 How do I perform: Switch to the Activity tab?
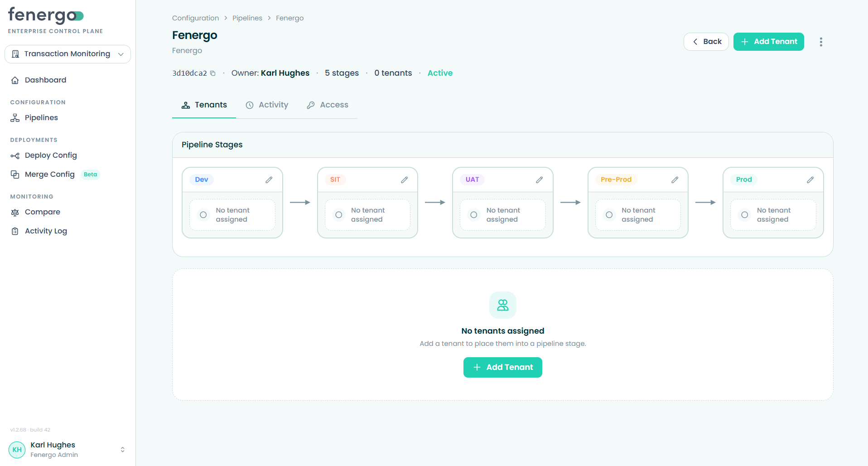[267, 105]
